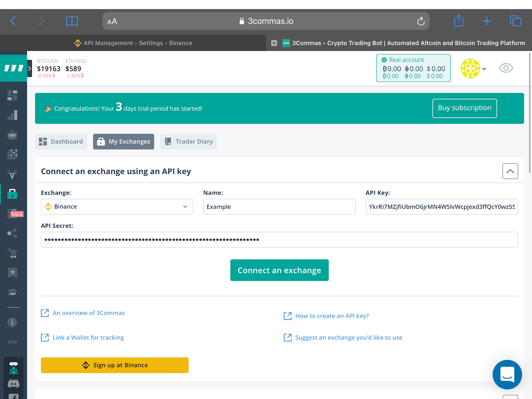Image resolution: width=532 pixels, height=399 pixels.
Task: Open the share network icon in the sidebar
Action: point(12,233)
